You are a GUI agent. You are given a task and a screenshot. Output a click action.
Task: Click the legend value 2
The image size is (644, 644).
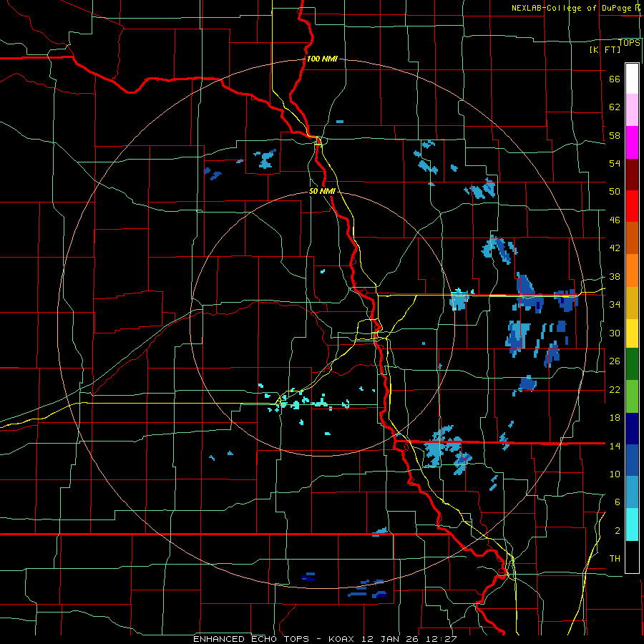[618, 531]
